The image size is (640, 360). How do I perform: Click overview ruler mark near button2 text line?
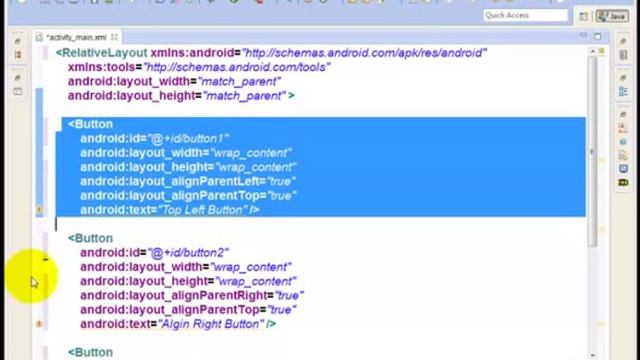(602, 324)
